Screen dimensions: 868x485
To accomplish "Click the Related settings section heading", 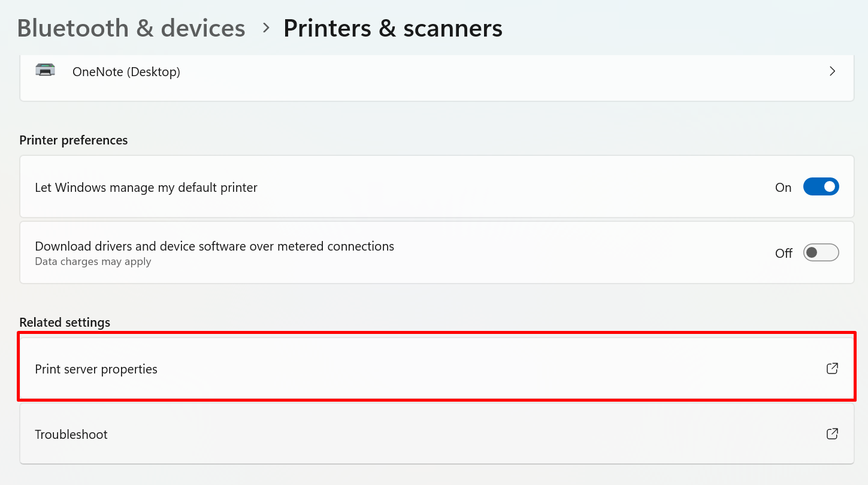I will click(x=65, y=322).
